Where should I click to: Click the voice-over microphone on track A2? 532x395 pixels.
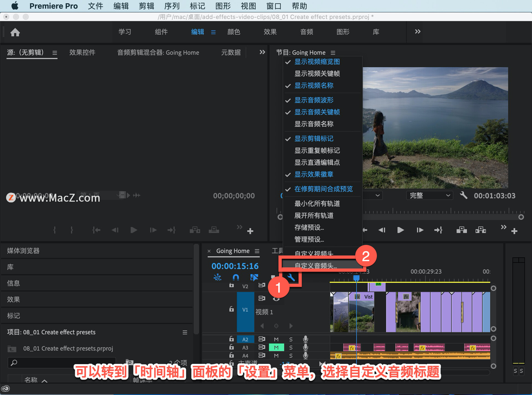305,339
